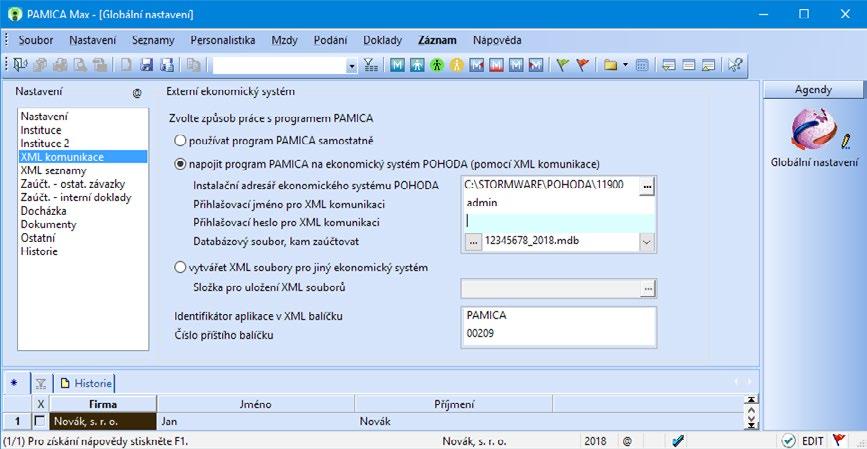Click the browse button left of 12345678_2018.mdb

(x=473, y=241)
